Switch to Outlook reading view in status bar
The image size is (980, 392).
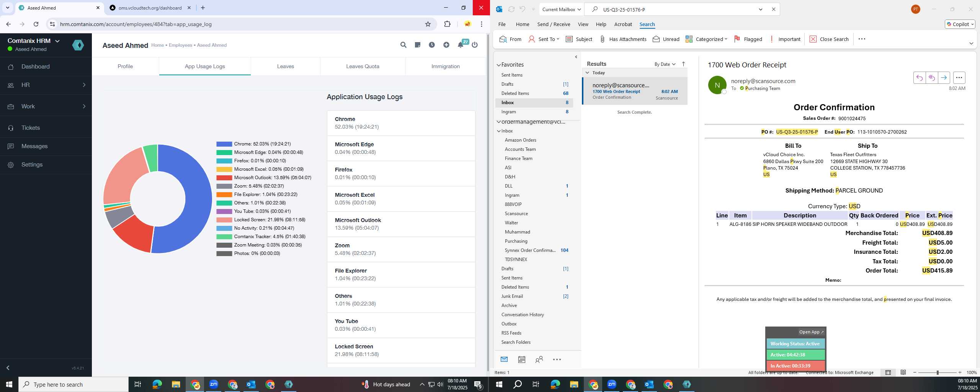pos(903,372)
